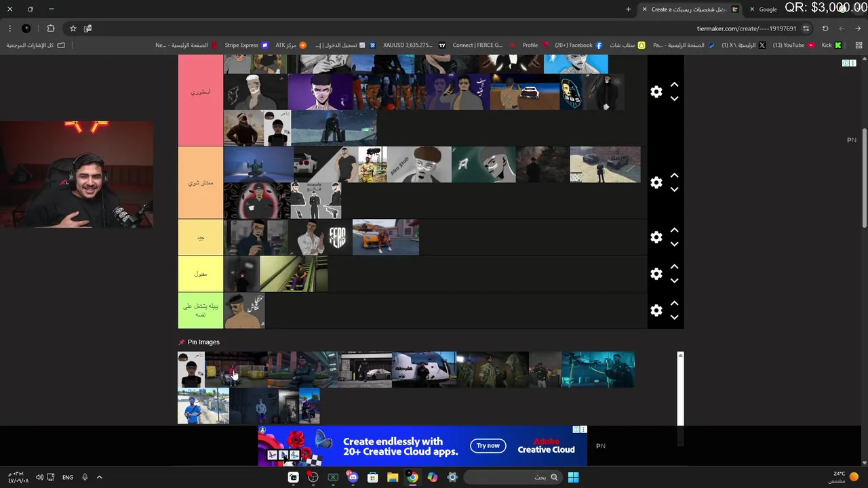Viewport: 868px width, 488px height.
Task: Click the light yellow مقبول tier label
Action: (x=201, y=274)
